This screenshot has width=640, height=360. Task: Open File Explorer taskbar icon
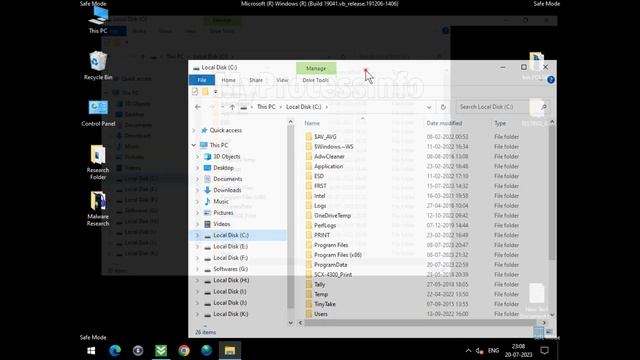click(x=230, y=351)
